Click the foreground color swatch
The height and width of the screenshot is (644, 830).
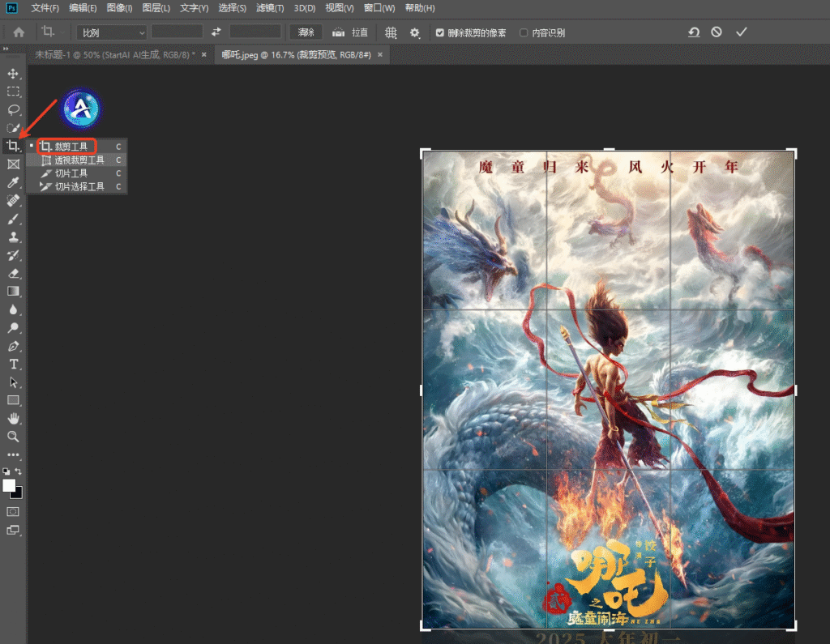tap(8, 484)
